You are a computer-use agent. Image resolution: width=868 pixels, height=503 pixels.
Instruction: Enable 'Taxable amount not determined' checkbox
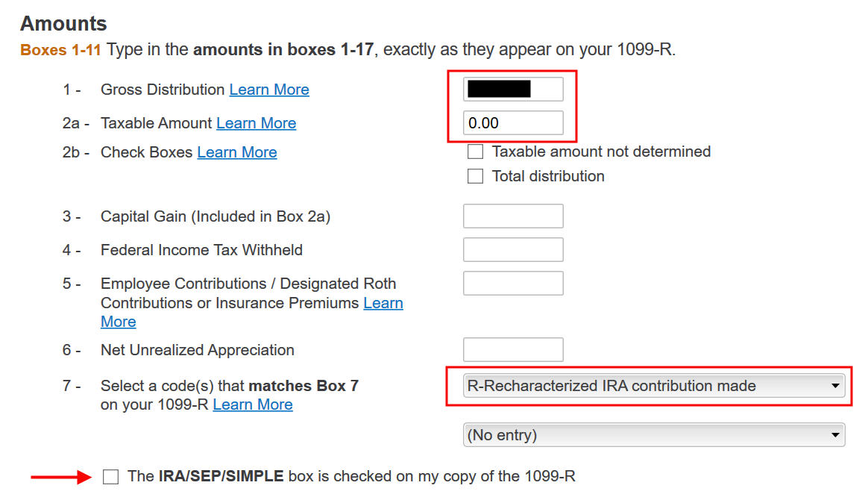[x=475, y=151]
